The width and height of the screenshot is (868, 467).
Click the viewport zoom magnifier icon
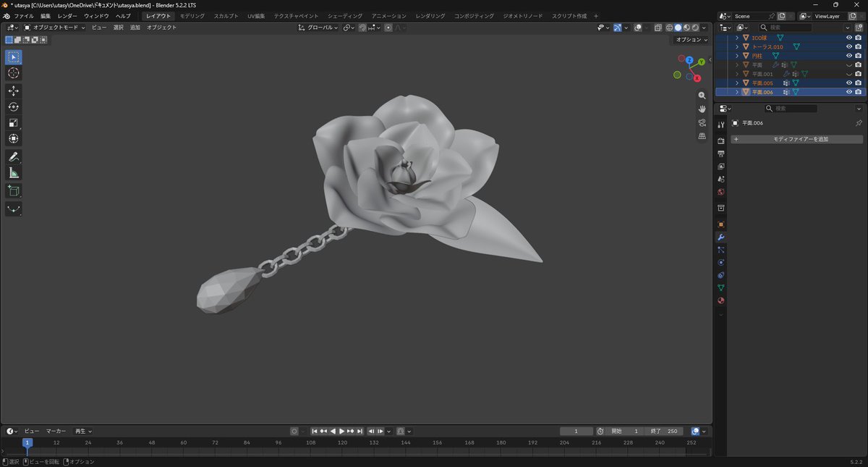[702, 96]
